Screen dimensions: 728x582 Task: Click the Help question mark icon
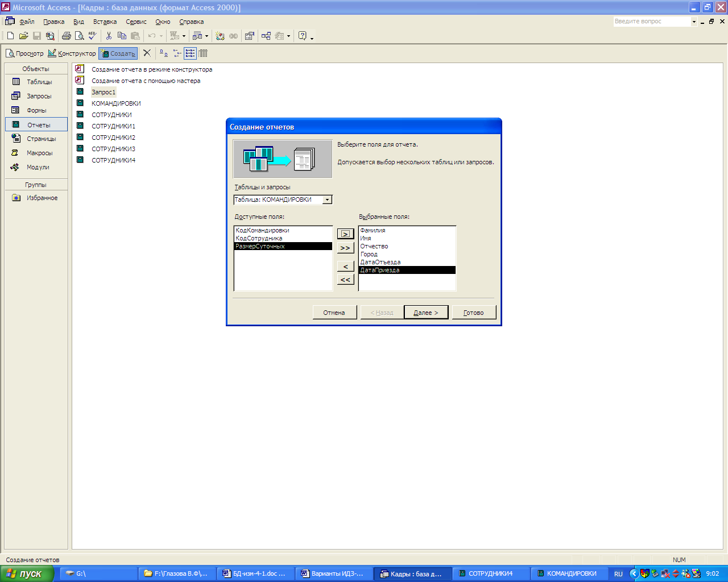pyautogui.click(x=302, y=36)
